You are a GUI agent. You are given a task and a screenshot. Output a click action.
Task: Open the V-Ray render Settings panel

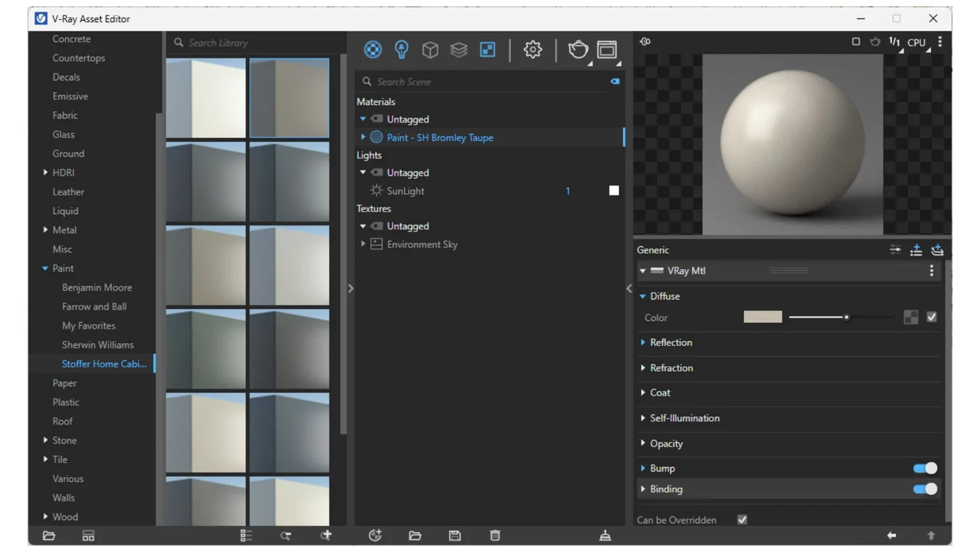tap(533, 50)
